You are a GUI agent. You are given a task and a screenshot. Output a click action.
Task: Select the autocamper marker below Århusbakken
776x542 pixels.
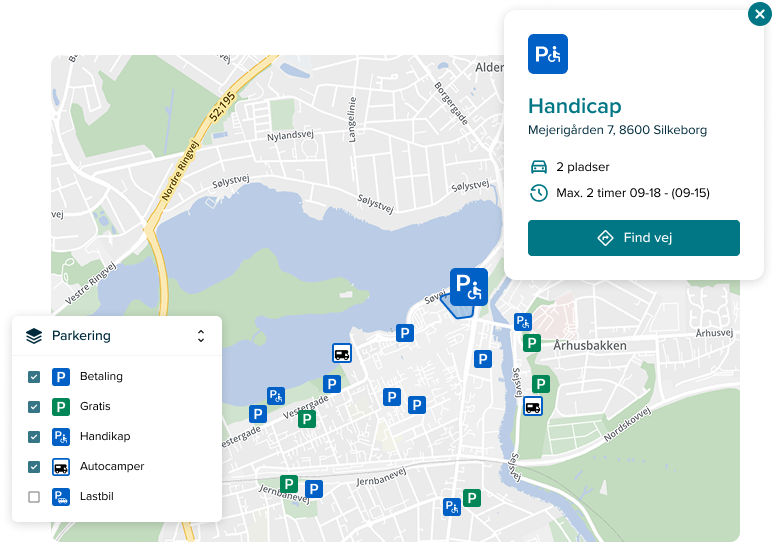click(534, 406)
